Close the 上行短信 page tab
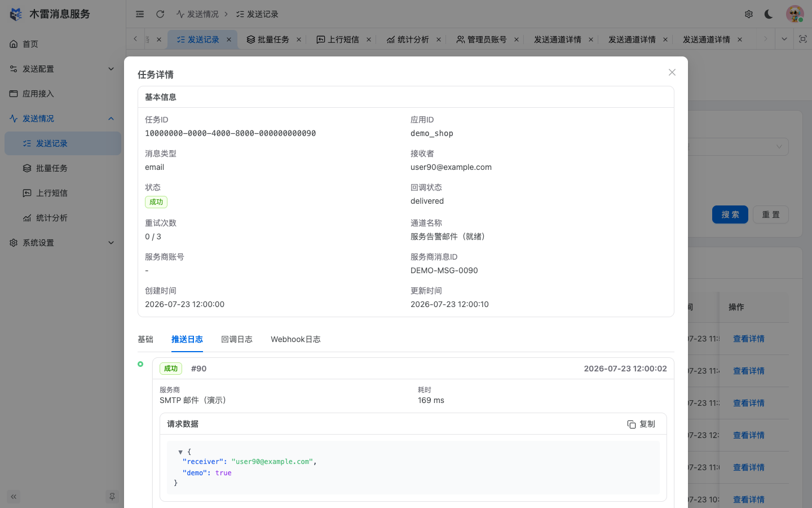This screenshot has width=812, height=508. pyautogui.click(x=369, y=40)
